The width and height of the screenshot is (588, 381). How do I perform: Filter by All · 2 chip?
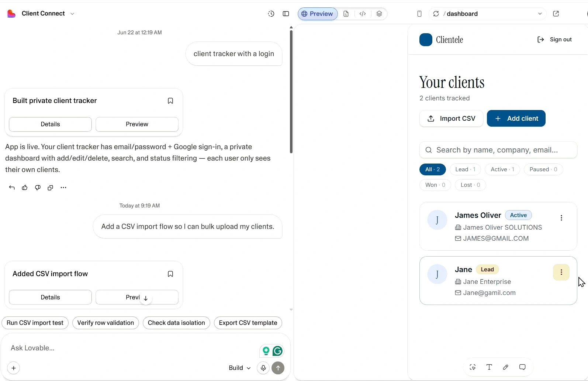click(x=433, y=169)
